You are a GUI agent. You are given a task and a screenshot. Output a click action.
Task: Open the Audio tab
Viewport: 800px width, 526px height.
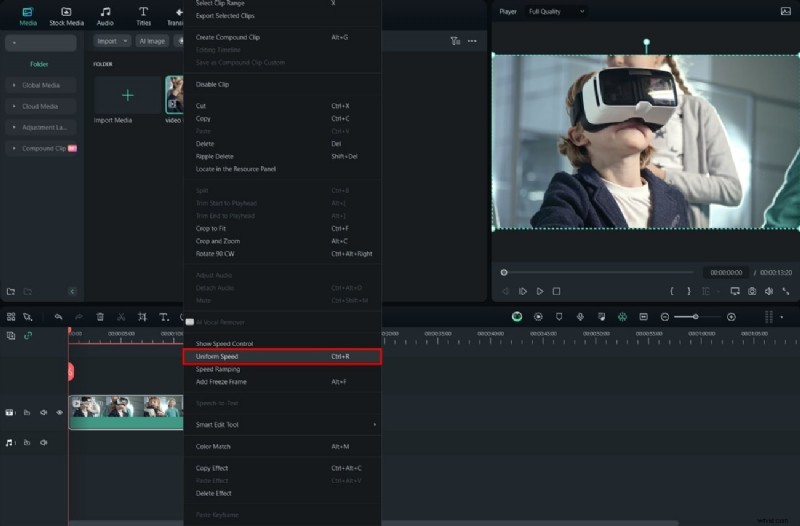pyautogui.click(x=105, y=16)
